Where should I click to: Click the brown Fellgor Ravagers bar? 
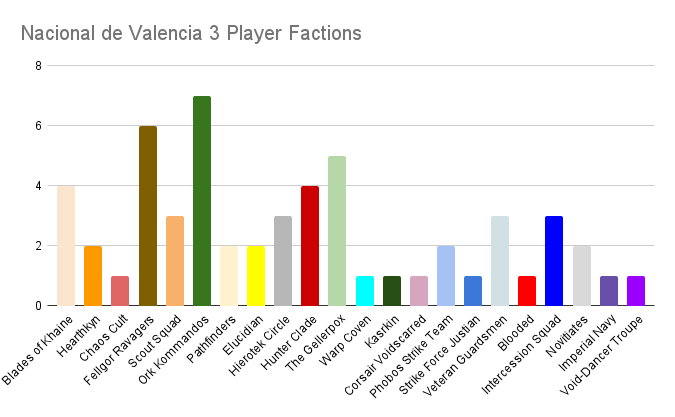click(x=148, y=215)
